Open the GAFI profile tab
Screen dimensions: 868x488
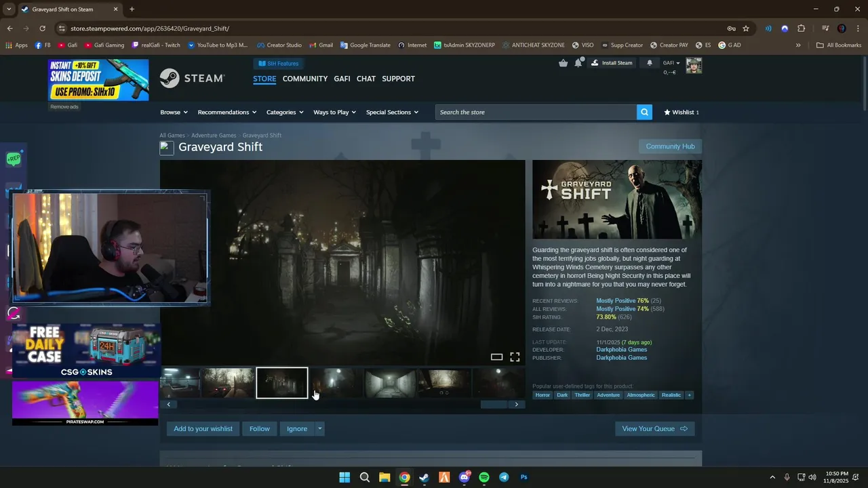[342, 79]
